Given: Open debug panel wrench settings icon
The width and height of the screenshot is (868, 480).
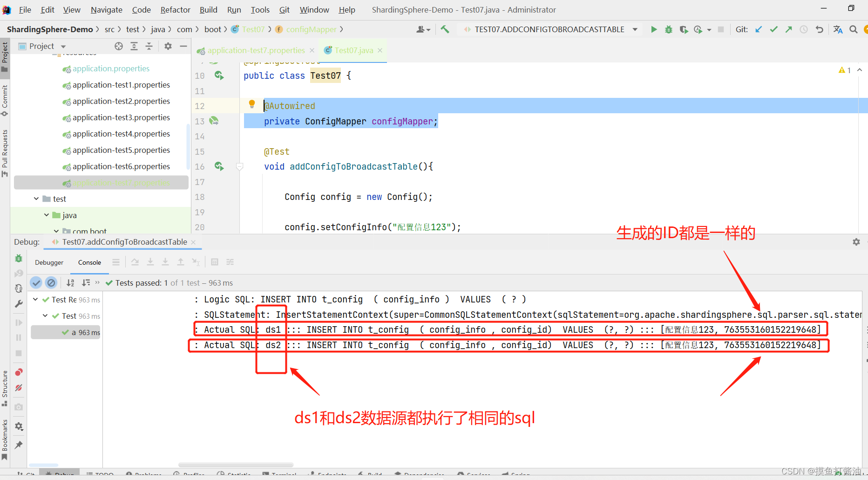Looking at the screenshot, I should coord(19,304).
